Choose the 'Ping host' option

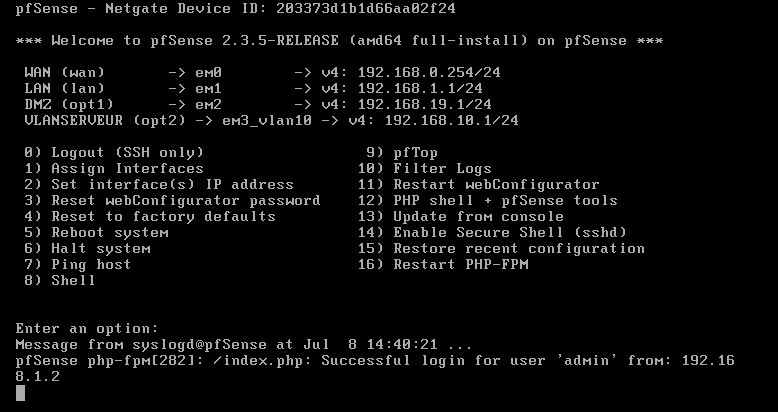(x=78, y=265)
